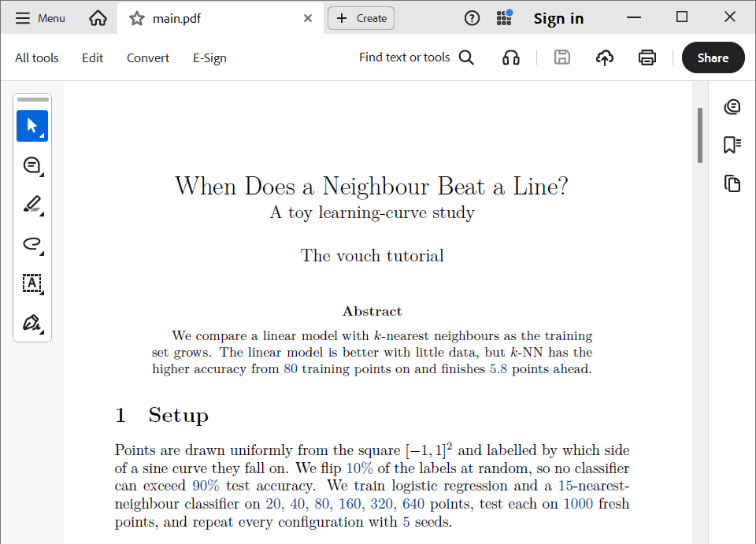
Task: Star the main.pdf document
Action: (x=137, y=19)
